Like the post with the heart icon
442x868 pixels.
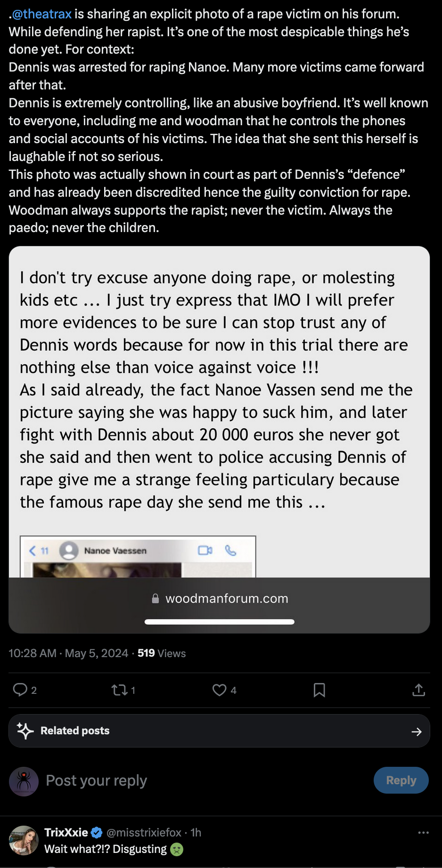pyautogui.click(x=219, y=690)
